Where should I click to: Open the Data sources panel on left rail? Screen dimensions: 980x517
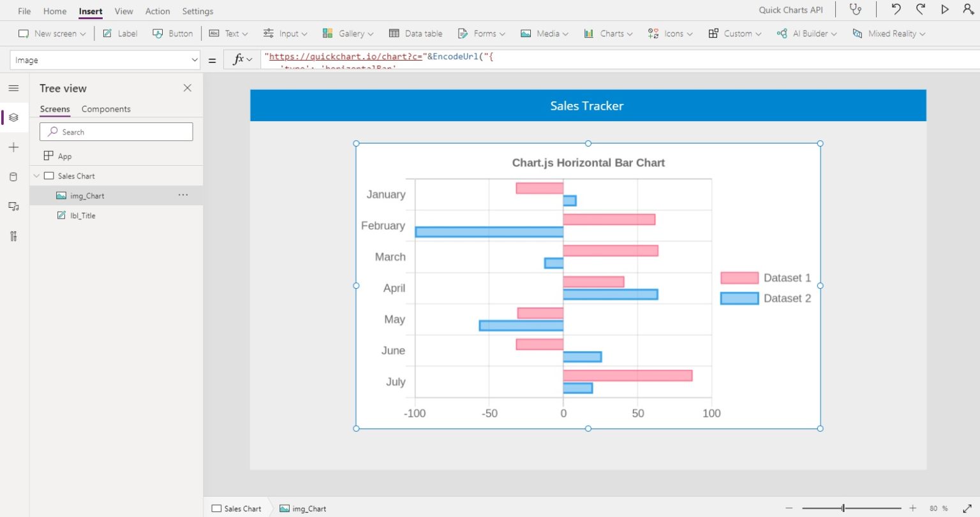point(14,177)
